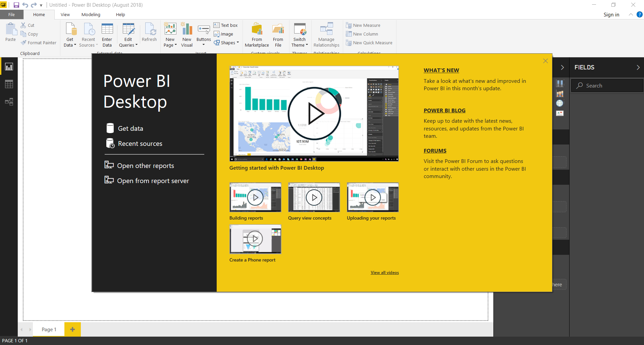This screenshot has width=644, height=345.
Task: Collapse the Visualizations pane chevron
Action: pos(562,67)
